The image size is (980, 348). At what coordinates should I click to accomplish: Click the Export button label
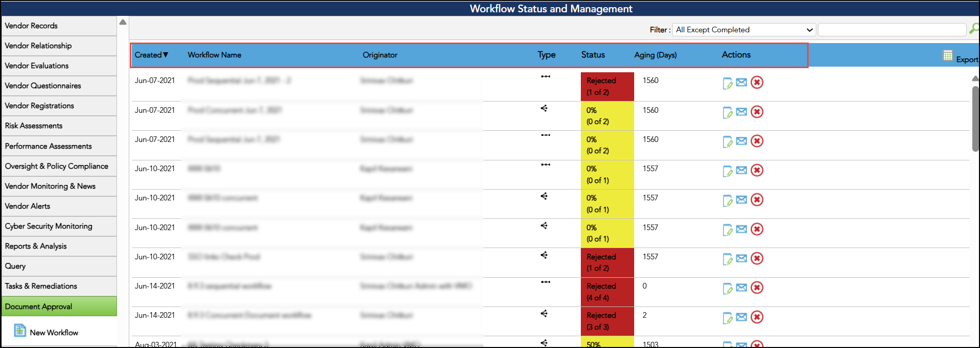pos(967,59)
